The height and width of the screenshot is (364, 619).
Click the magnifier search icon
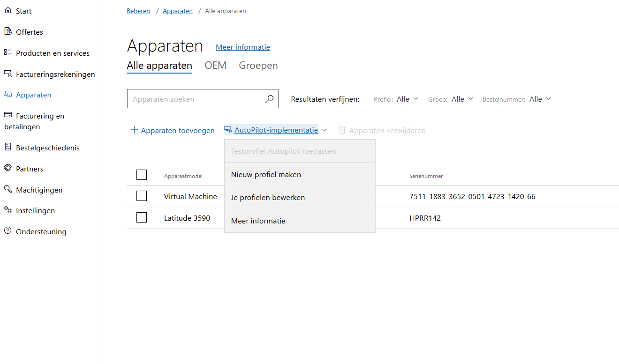[269, 99]
